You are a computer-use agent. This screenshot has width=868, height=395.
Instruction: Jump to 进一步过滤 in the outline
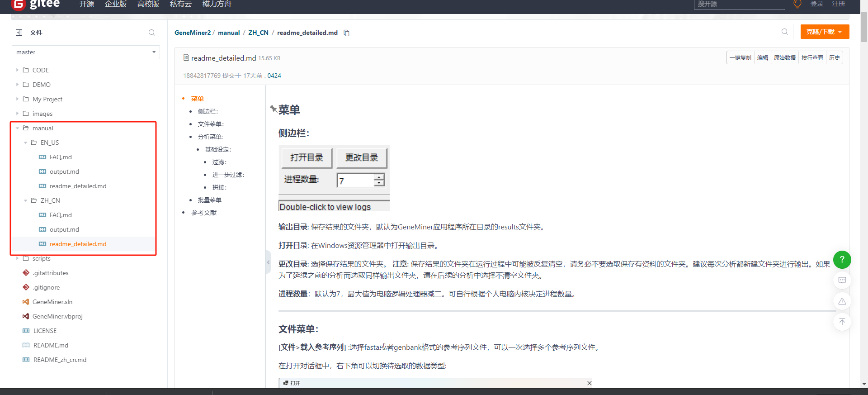(228, 175)
